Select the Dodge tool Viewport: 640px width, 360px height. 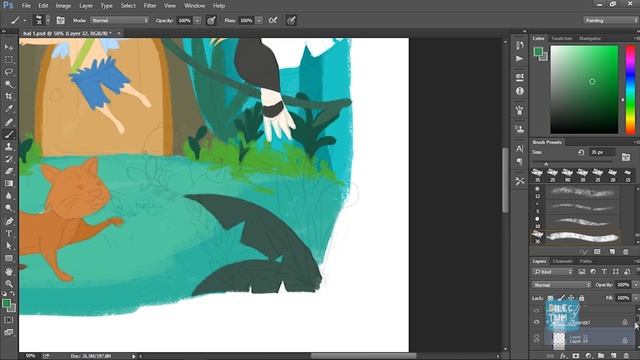(9, 208)
